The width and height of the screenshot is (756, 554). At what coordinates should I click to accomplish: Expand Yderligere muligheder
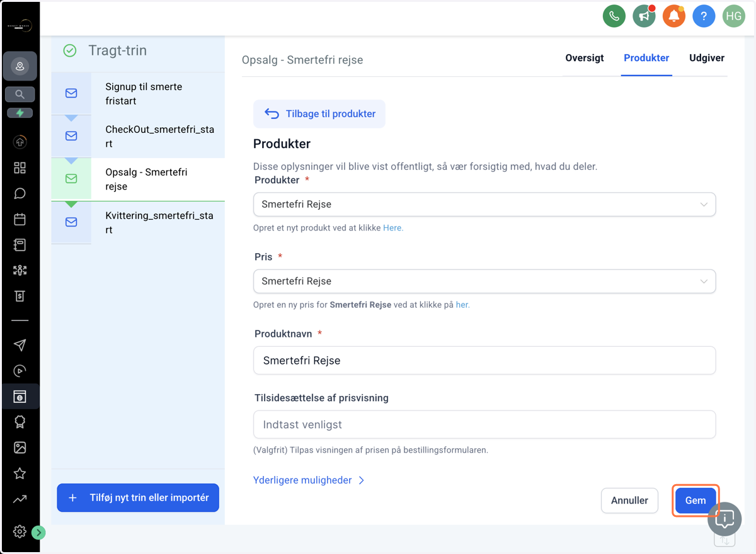[309, 480]
